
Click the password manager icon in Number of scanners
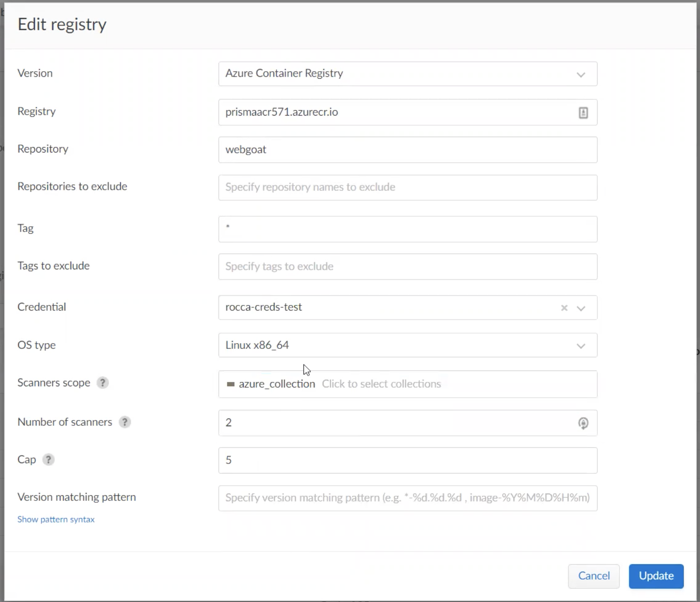click(x=583, y=423)
